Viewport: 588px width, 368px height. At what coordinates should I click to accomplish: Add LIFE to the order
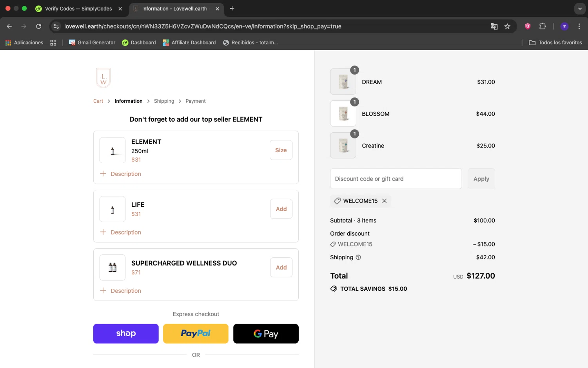coord(281,209)
